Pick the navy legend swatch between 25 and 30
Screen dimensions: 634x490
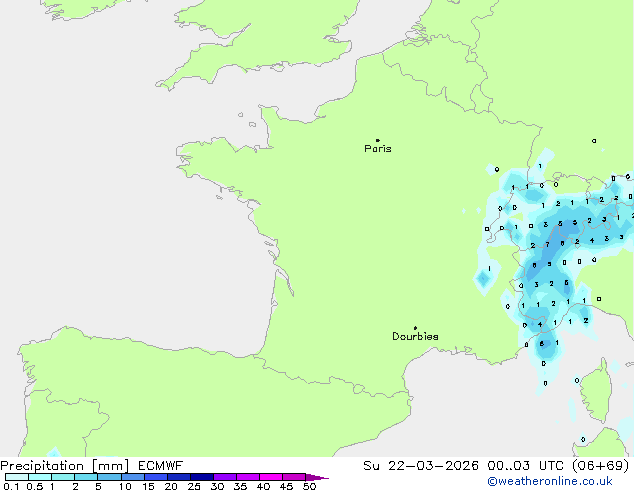[x=202, y=477]
